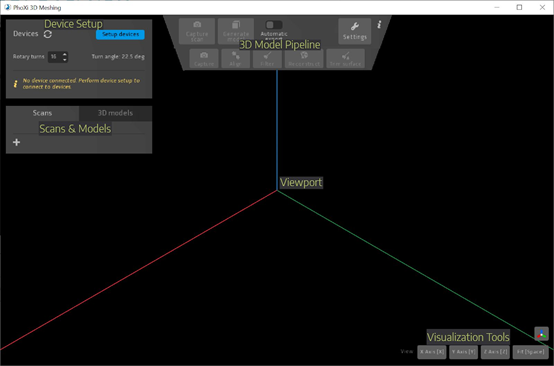
Task: Toggle the Automatic switch
Action: click(x=274, y=25)
